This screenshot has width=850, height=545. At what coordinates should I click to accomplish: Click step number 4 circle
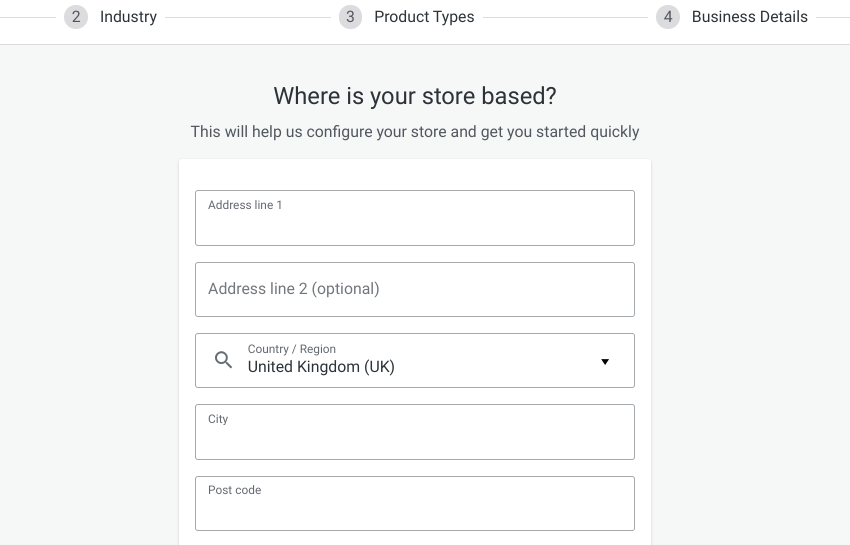pos(668,17)
